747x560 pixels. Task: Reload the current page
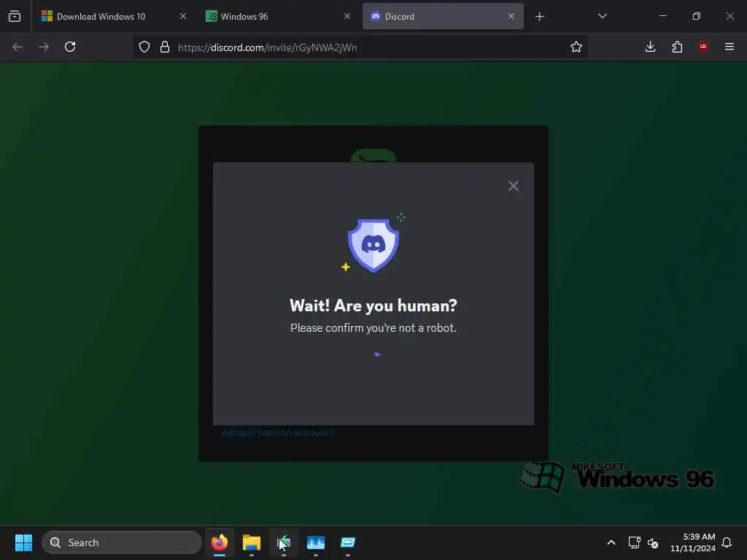(70, 47)
